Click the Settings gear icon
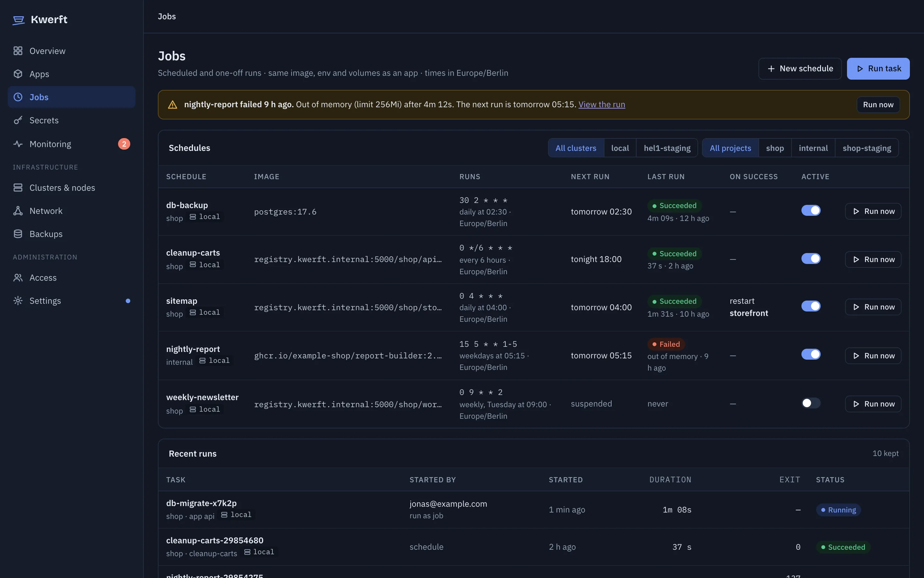The height and width of the screenshot is (578, 924). coord(18,301)
